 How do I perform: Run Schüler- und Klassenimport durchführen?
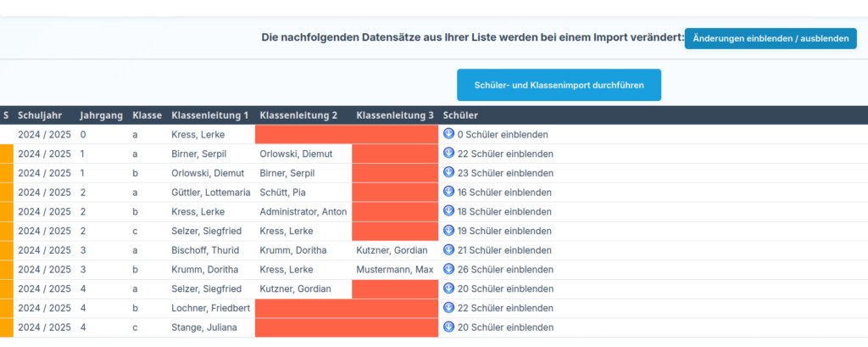click(x=559, y=85)
